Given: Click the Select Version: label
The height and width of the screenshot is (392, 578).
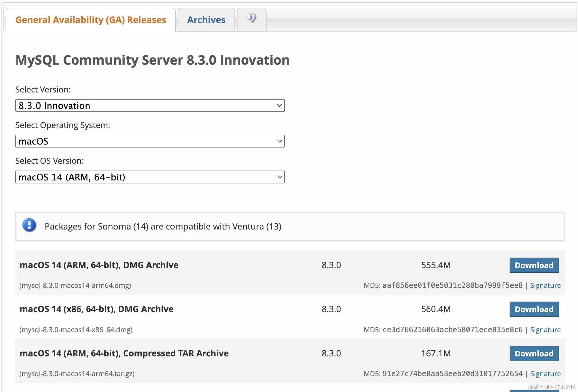Looking at the screenshot, I should 43,89.
